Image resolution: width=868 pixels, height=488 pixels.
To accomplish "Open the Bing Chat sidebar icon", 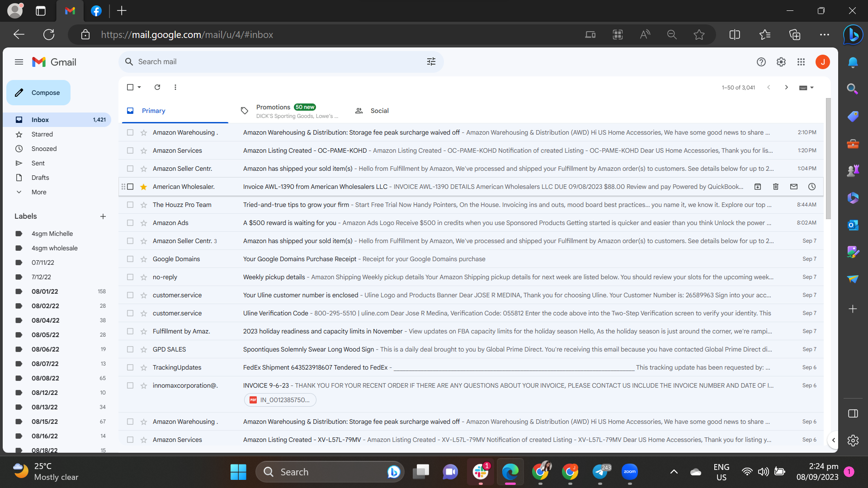I will click(853, 35).
